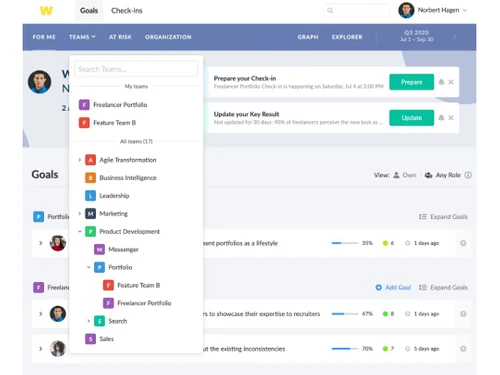Click the Marketing M icon
Viewport: 500px width, 375px height.
pos(90,213)
